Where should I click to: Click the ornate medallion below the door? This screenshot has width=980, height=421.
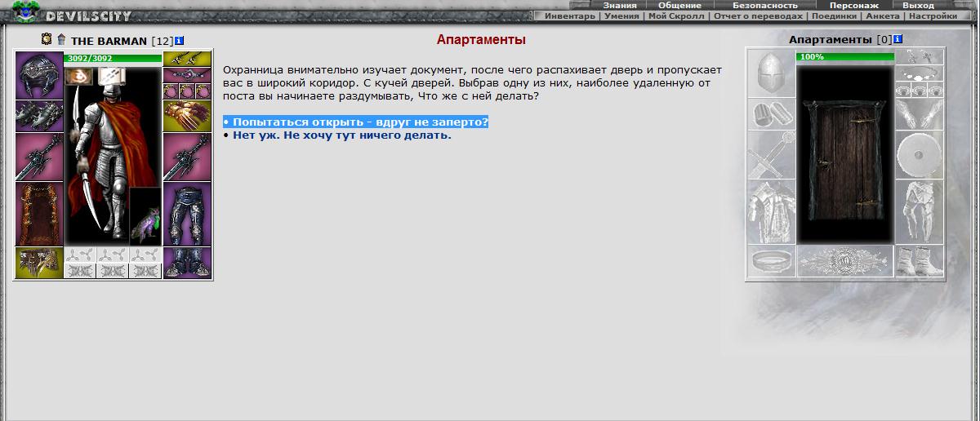tap(845, 261)
